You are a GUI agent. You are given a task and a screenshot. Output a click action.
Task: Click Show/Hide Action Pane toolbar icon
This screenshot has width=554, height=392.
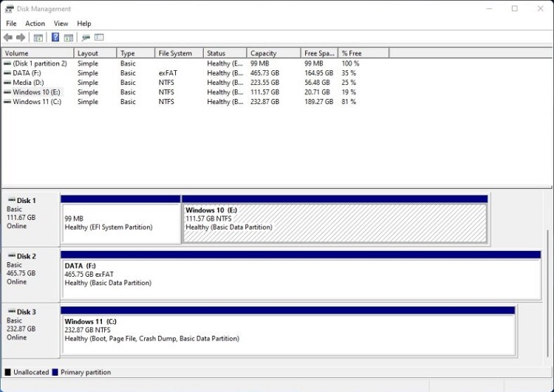69,38
